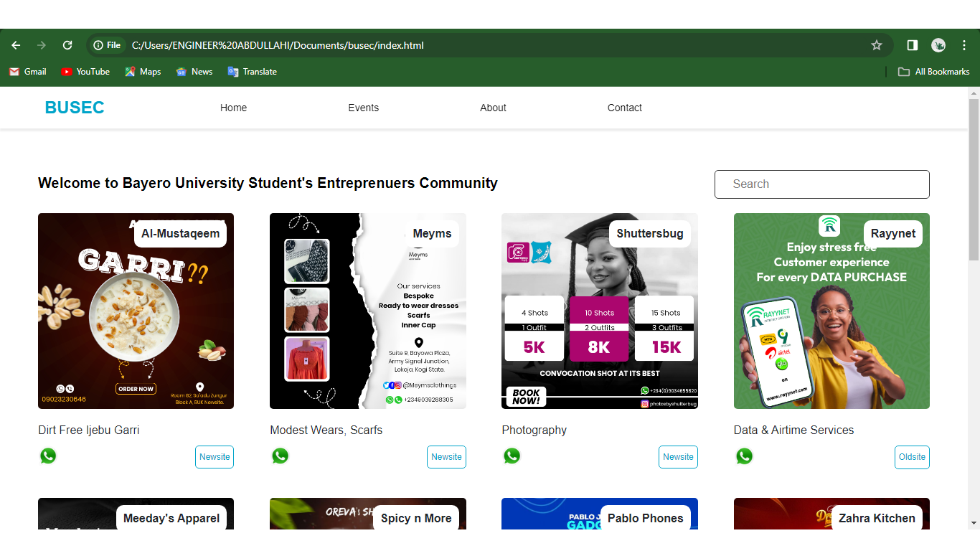Click the Oldsite button for Rayynet
This screenshot has width=980, height=551.
coord(913,457)
